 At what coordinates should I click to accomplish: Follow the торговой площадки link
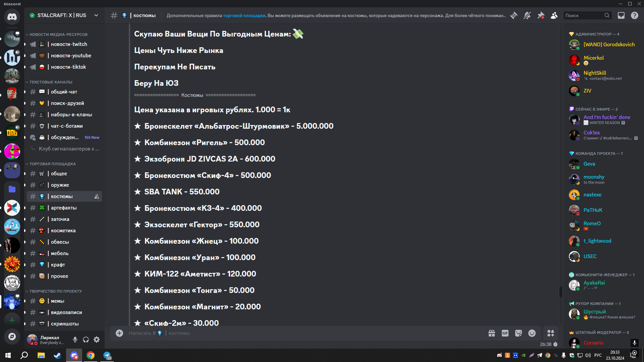244,15
